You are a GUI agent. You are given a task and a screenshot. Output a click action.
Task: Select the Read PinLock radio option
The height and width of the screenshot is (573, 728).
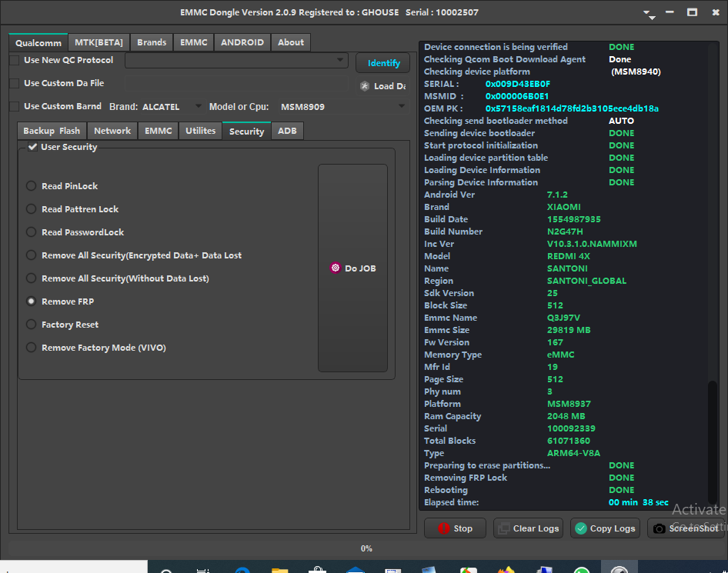[x=31, y=185]
